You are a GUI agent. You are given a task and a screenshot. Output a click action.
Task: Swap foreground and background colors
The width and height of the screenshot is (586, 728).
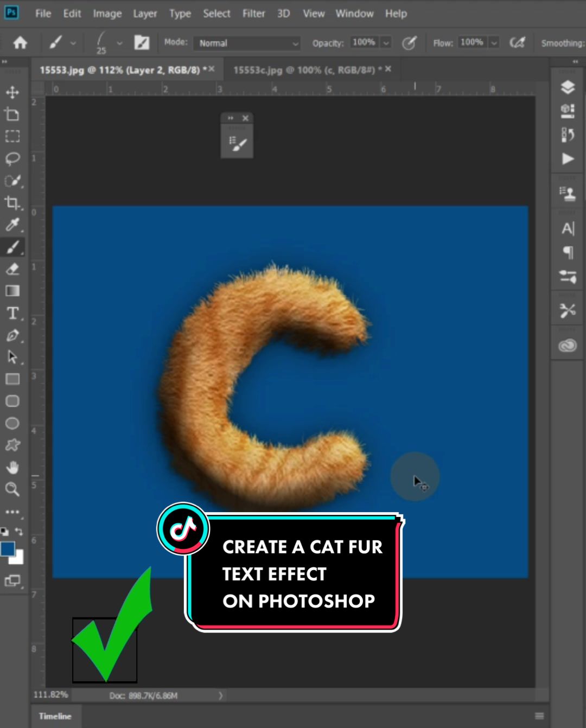point(19,532)
